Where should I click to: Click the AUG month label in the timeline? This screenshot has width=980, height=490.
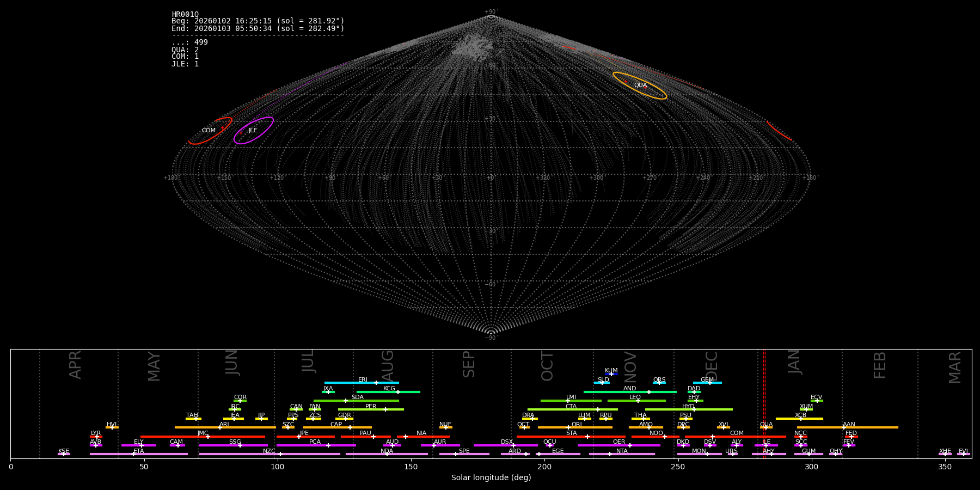388,365
